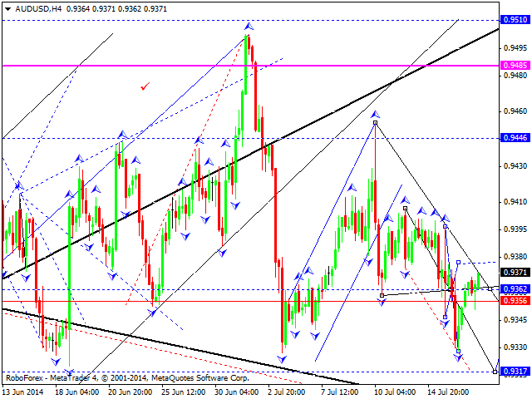This screenshot has height=399, width=532.
Task: Select the 14 Jul 20:00 time axis label
Action: tap(448, 392)
